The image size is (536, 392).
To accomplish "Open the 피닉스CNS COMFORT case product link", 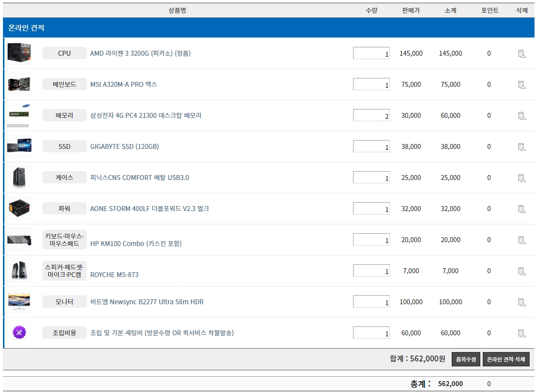I will (x=140, y=178).
